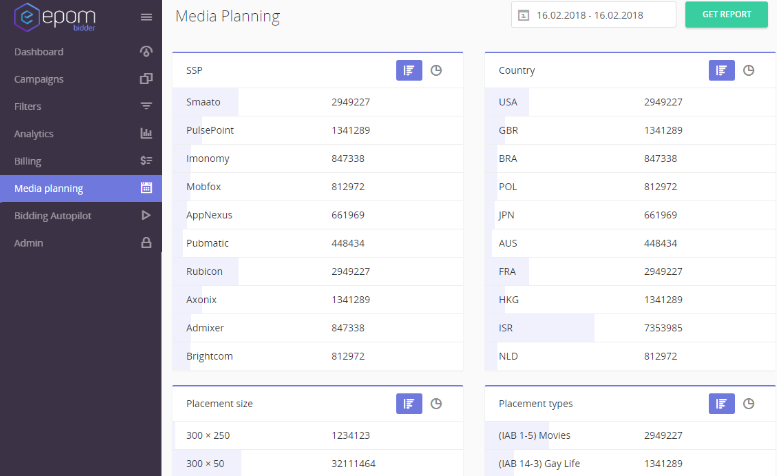Click the Epom bidder logo

coord(55,17)
